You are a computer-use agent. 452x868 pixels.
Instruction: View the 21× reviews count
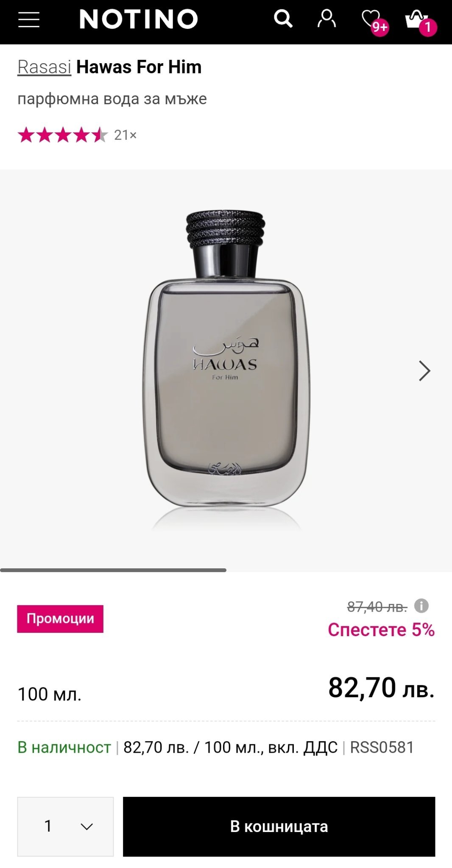[126, 135]
